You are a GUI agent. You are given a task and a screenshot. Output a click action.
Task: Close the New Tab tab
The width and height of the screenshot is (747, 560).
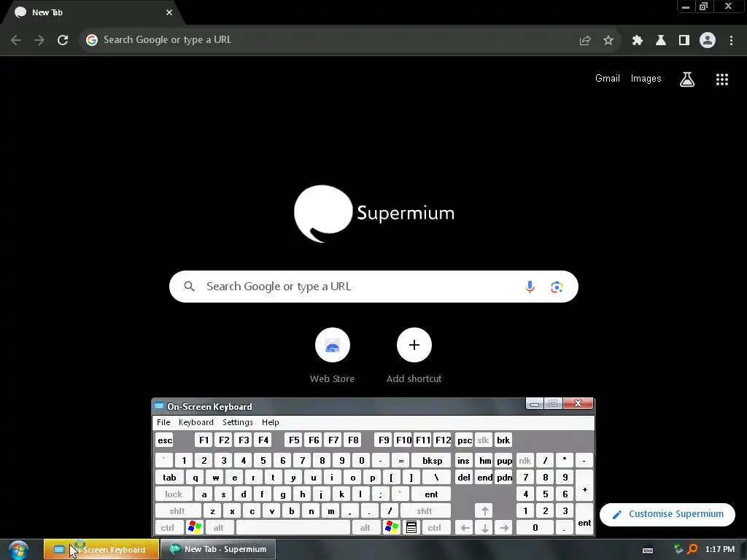pyautogui.click(x=169, y=12)
